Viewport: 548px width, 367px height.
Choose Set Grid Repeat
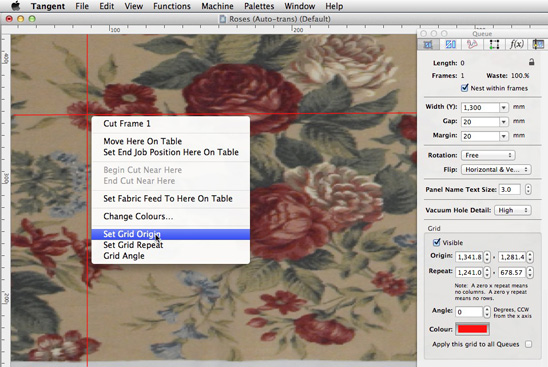(x=171, y=245)
